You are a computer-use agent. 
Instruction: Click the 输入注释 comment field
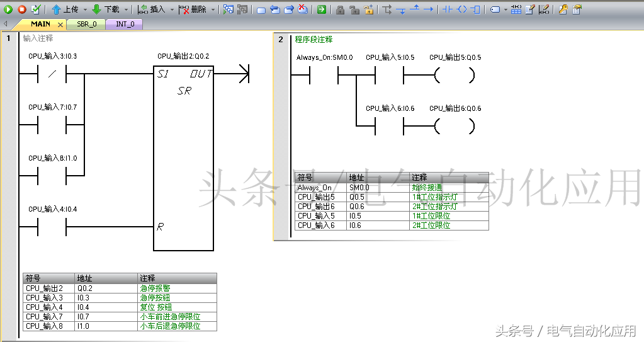point(38,38)
